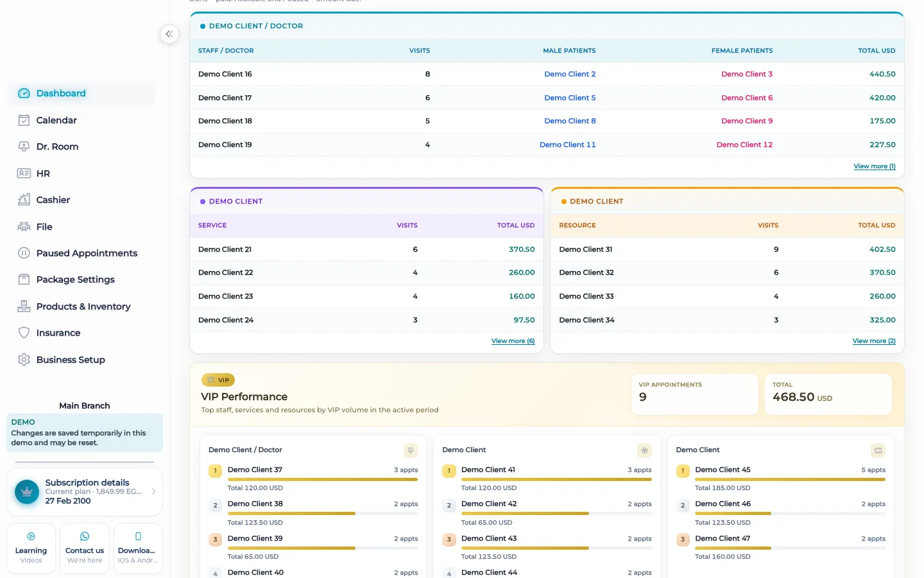924x578 pixels.
Task: Click the Products & Inventory icon
Action: tap(24, 306)
